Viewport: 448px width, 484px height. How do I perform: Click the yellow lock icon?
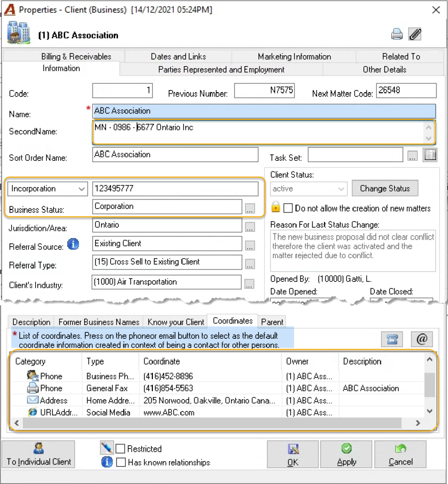[x=276, y=207]
